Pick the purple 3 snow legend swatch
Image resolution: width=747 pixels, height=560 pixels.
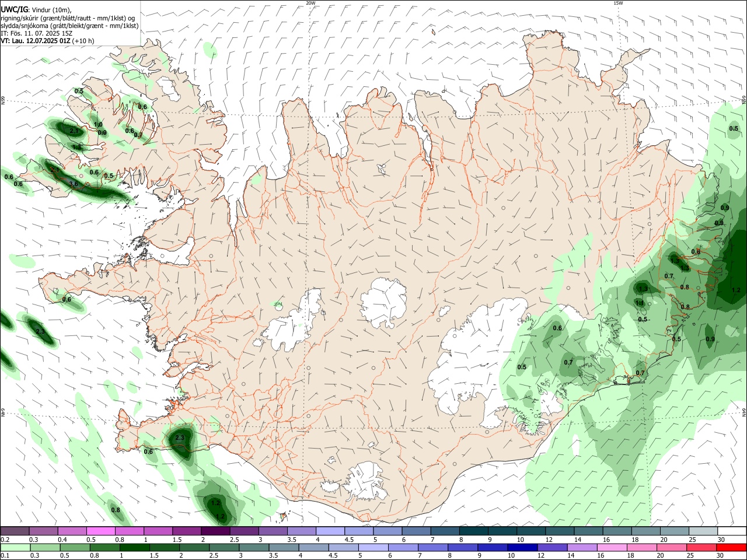coord(273,531)
